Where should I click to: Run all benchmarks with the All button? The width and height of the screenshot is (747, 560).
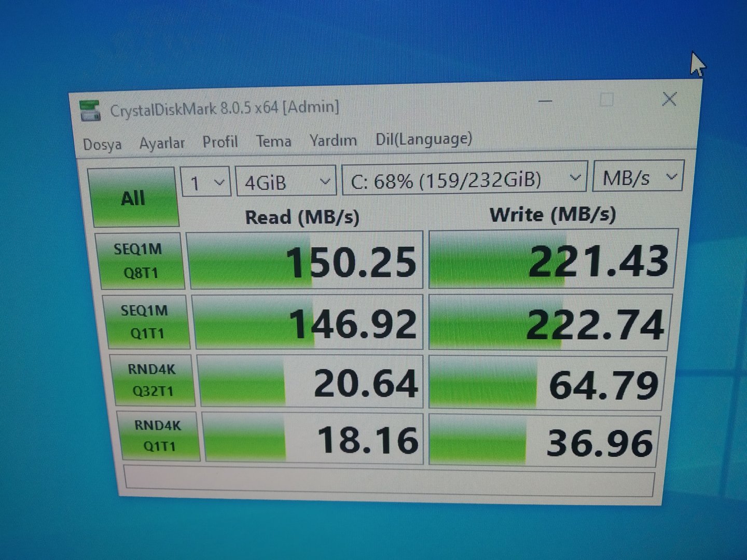[x=134, y=197]
